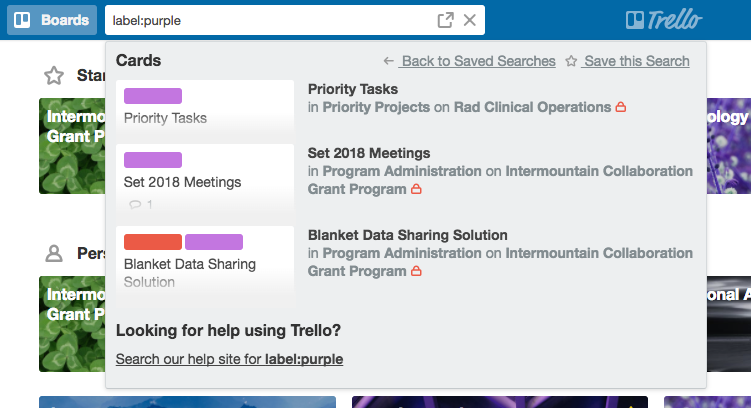Click Save this Search link
The height and width of the screenshot is (408, 751).
tap(636, 61)
